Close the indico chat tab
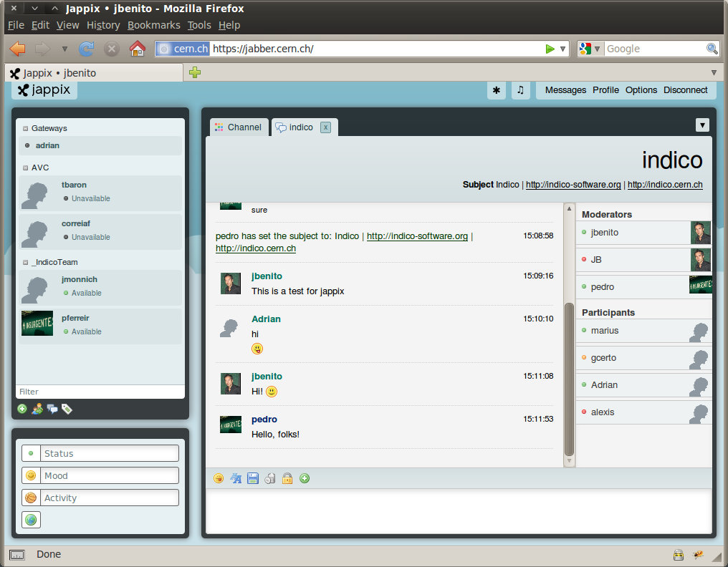Image resolution: width=728 pixels, height=567 pixels. pyautogui.click(x=325, y=127)
